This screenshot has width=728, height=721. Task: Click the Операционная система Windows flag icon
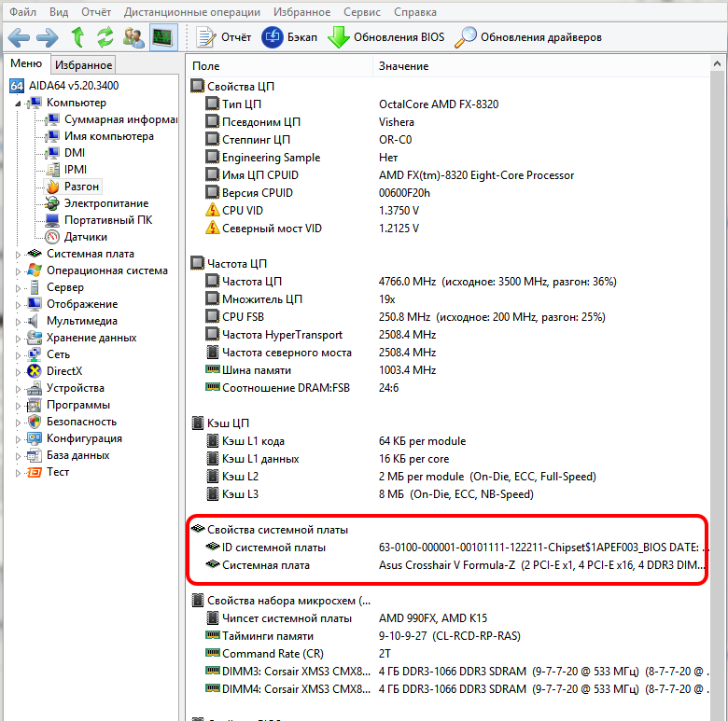35,270
